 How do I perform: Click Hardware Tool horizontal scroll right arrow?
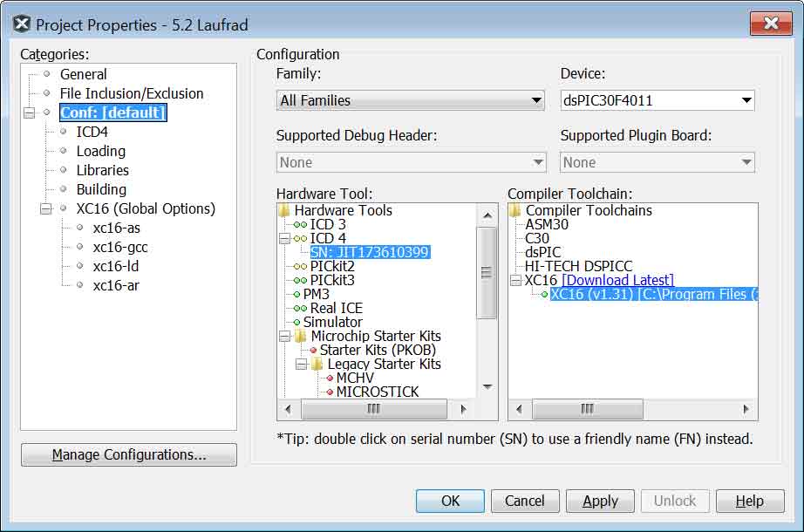tap(464, 409)
